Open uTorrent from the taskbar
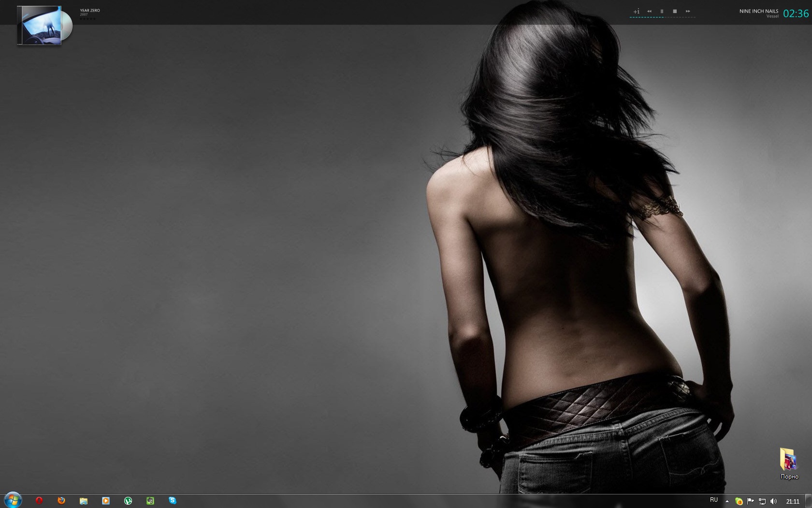This screenshot has height=508, width=812. coord(128,501)
